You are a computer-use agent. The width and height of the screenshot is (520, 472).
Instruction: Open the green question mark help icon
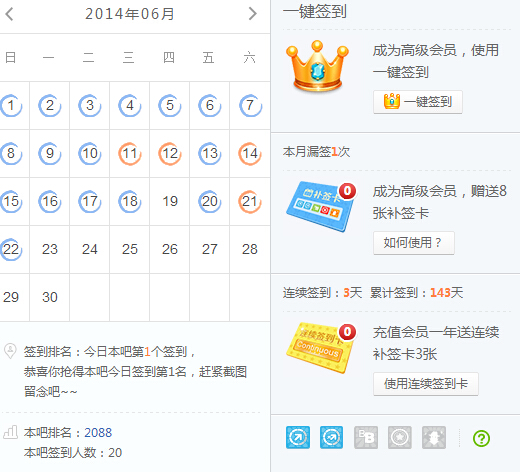click(481, 438)
